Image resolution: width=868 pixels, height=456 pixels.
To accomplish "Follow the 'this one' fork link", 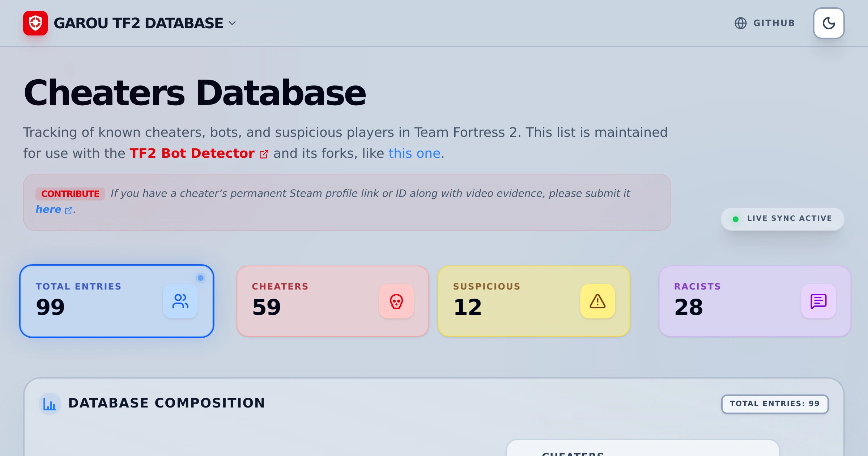I will click(x=414, y=153).
